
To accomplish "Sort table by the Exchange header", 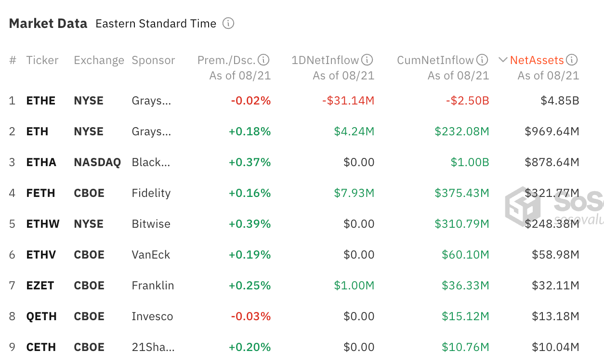I will pos(99,60).
